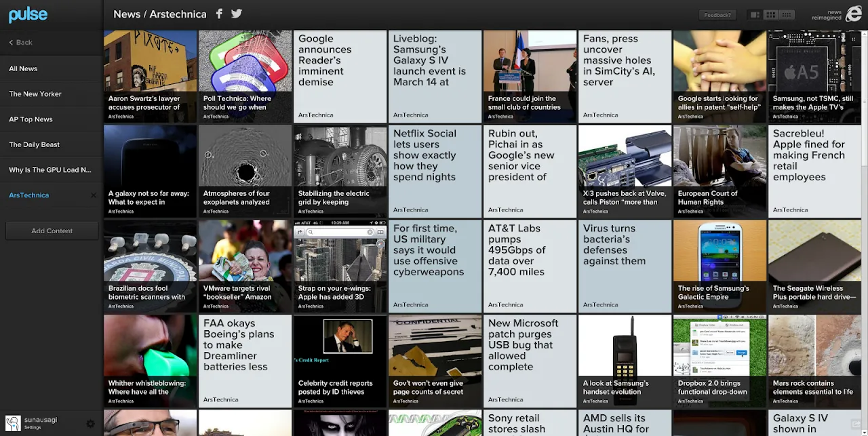Viewport: 868px width, 436px height.
Task: Go back using the Back chevron
Action: coord(20,42)
